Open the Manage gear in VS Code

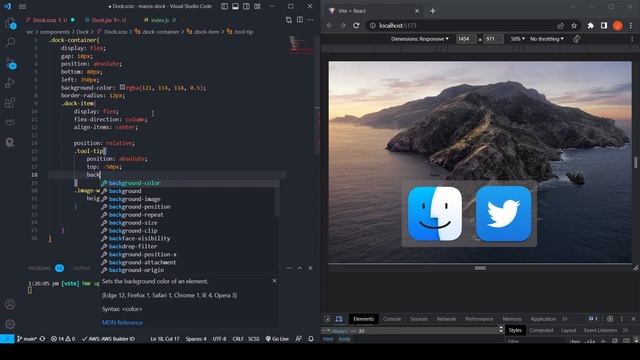click(x=10, y=324)
